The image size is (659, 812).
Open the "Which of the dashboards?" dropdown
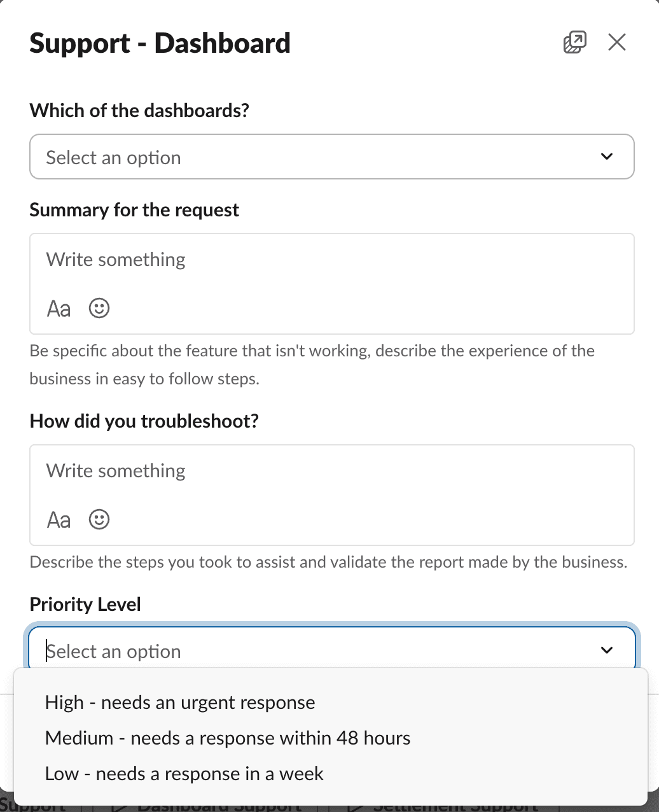(318, 157)
